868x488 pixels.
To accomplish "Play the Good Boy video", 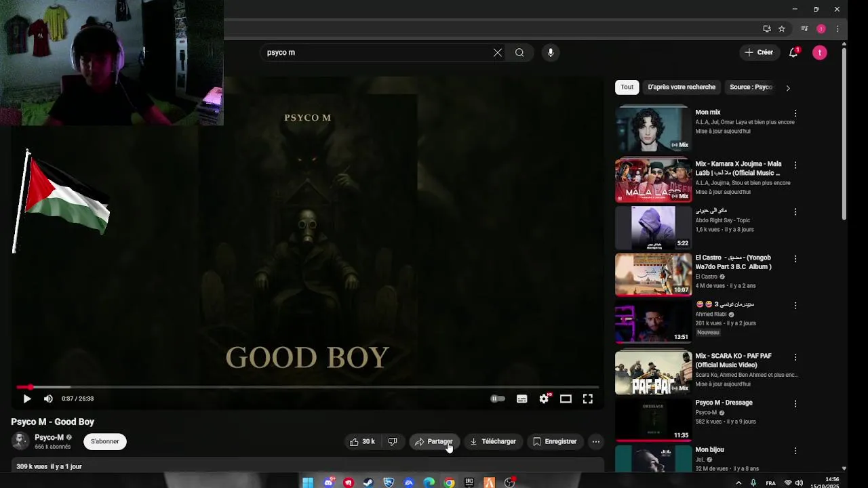I will [x=27, y=399].
